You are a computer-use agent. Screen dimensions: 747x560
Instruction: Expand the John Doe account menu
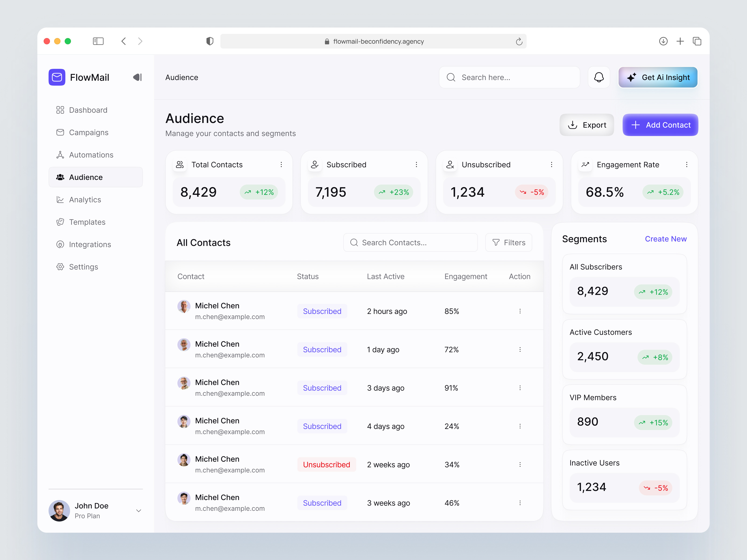point(138,510)
